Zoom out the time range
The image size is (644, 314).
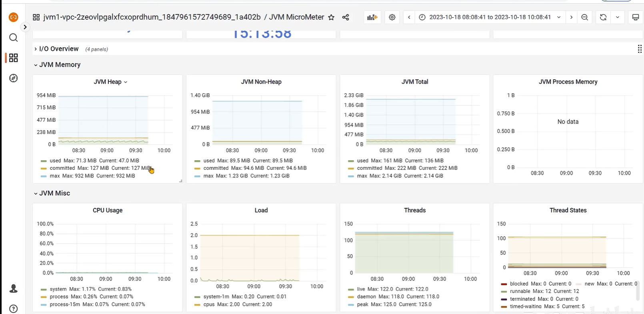(585, 17)
